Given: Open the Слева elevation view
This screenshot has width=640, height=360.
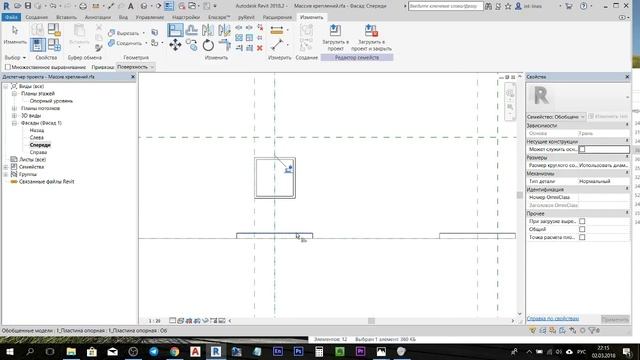Looking at the screenshot, I should [36, 138].
